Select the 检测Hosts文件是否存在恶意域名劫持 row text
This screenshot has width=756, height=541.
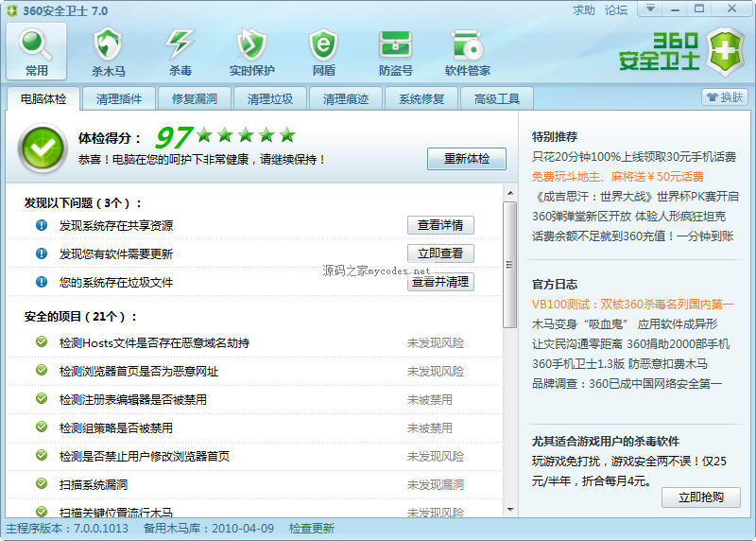click(x=154, y=343)
